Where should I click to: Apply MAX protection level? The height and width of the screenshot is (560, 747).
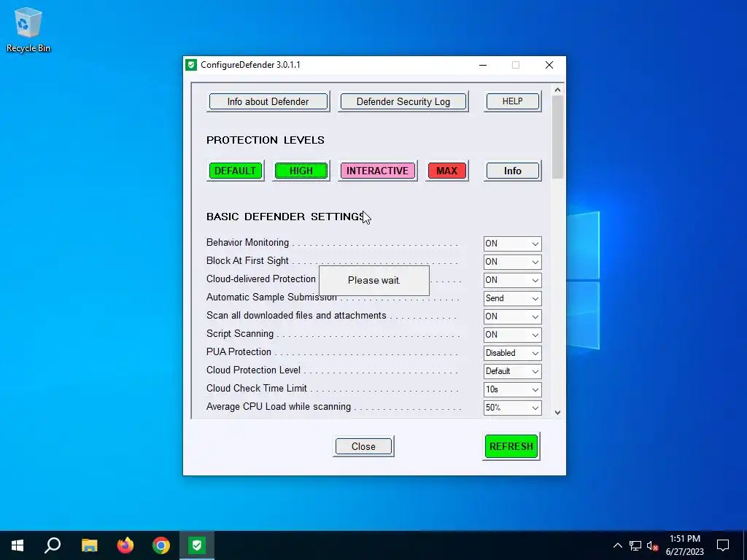pos(447,171)
